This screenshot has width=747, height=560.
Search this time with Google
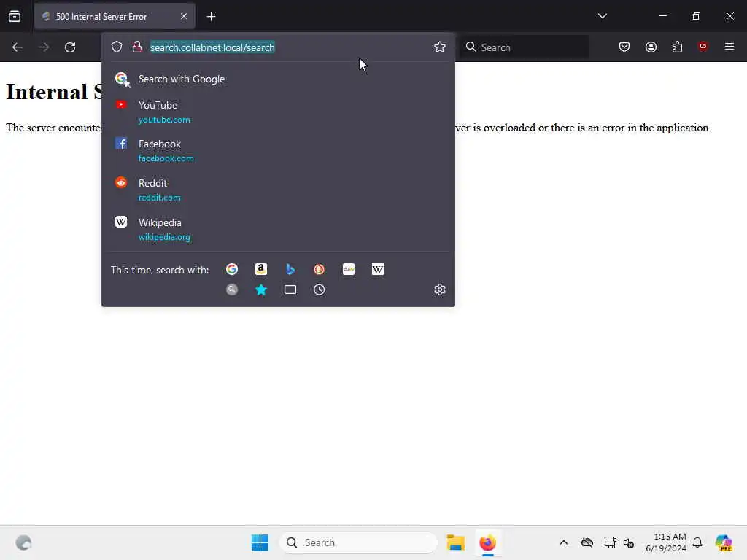tap(232, 270)
